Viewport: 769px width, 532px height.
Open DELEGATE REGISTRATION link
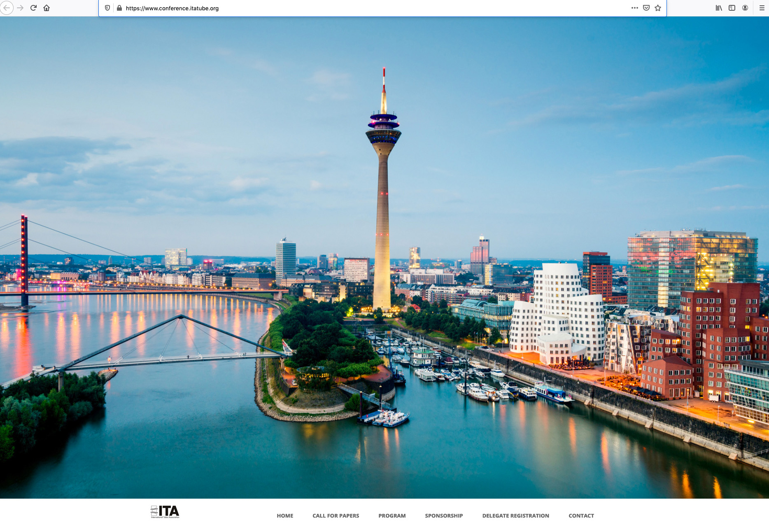pyautogui.click(x=515, y=516)
